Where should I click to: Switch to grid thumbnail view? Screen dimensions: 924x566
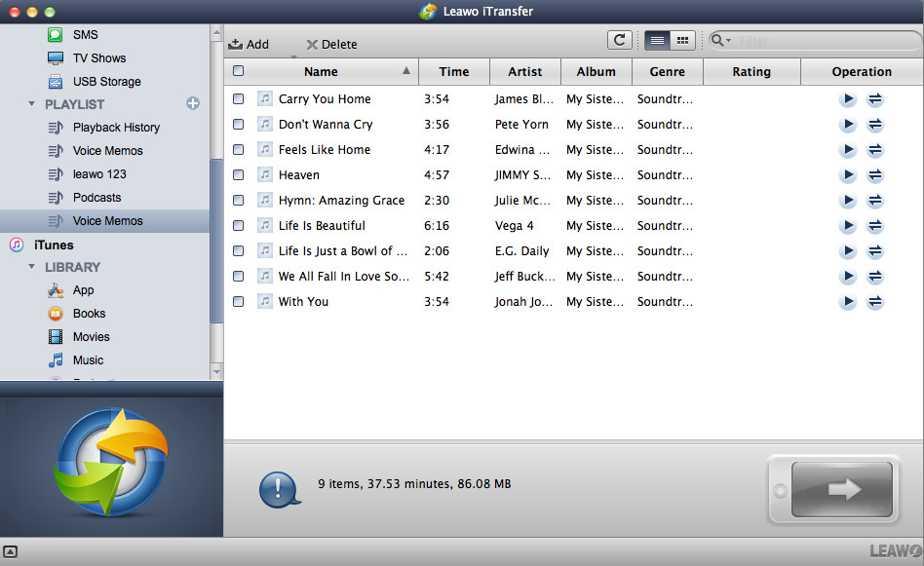coord(682,40)
